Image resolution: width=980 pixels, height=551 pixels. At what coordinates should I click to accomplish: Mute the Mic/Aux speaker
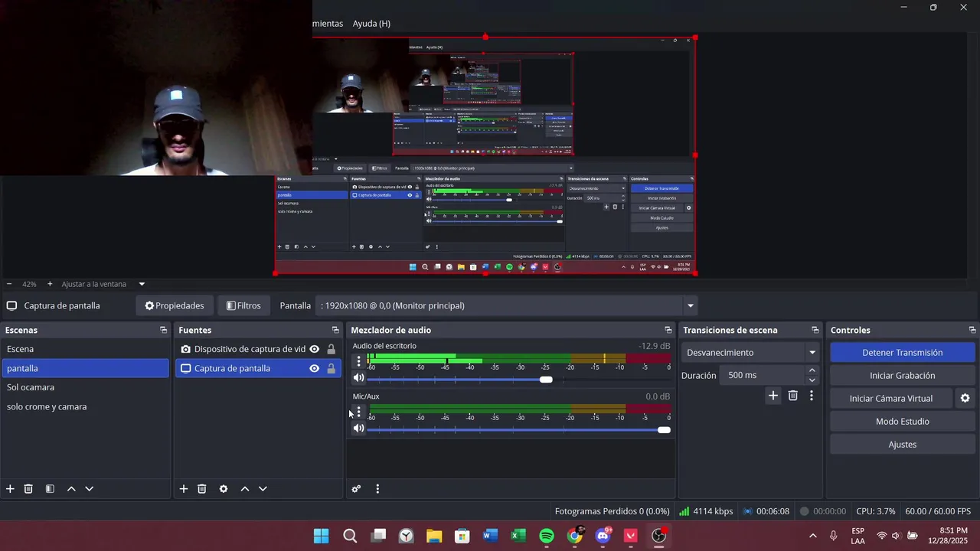coord(358,429)
